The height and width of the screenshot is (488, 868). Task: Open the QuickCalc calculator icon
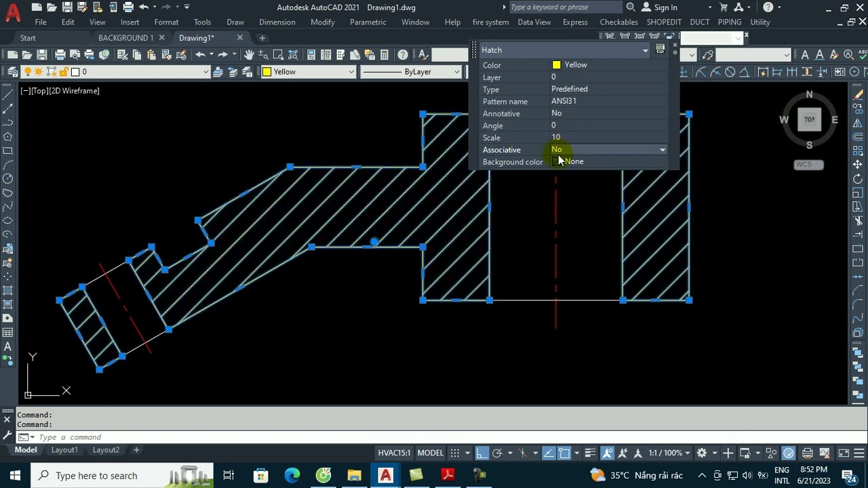[x=384, y=55]
